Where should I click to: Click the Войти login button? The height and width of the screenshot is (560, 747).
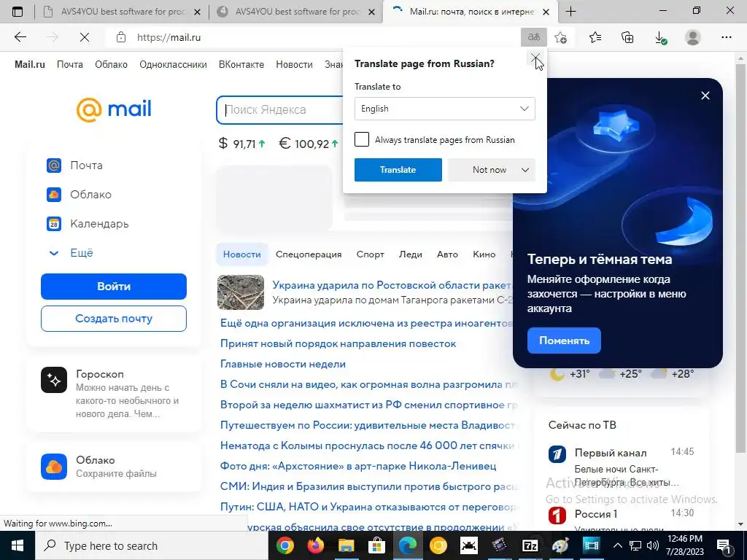tap(113, 286)
